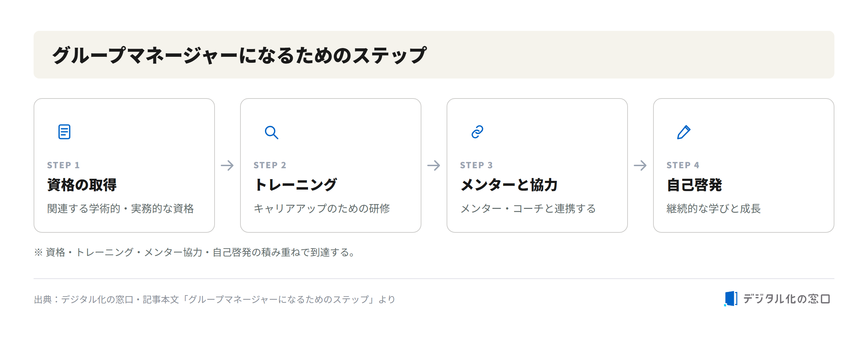Select the 資格の取得 heading
868x340 pixels.
click(x=82, y=185)
